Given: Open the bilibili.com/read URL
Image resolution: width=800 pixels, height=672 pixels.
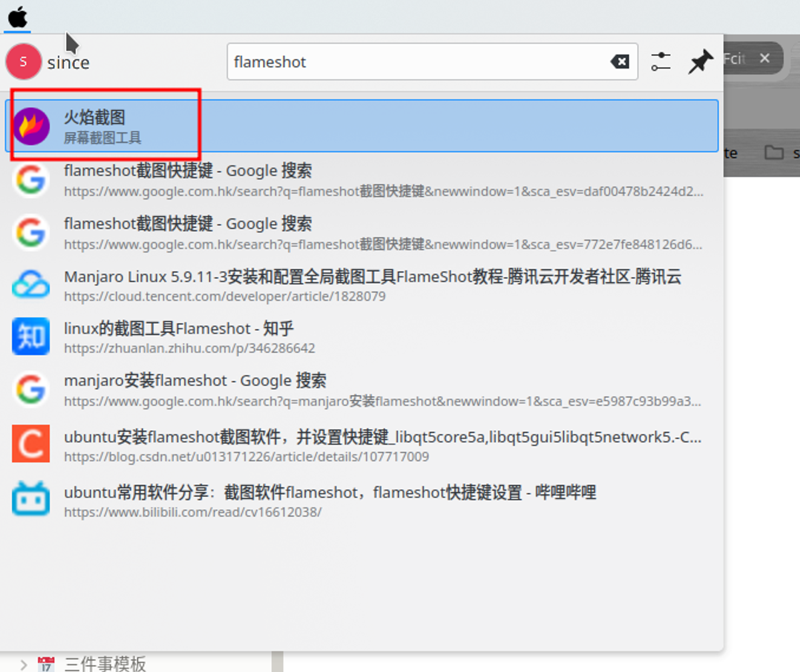Looking at the screenshot, I should tap(193, 512).
